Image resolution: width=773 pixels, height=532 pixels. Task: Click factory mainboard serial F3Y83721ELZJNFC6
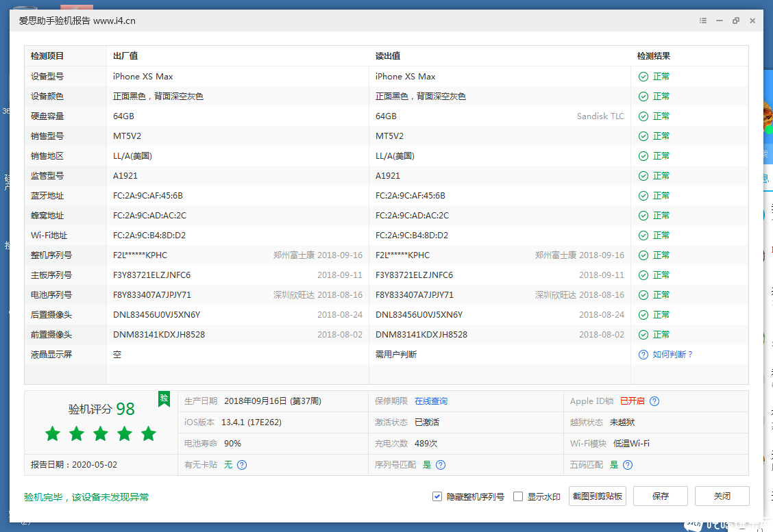tap(152, 275)
